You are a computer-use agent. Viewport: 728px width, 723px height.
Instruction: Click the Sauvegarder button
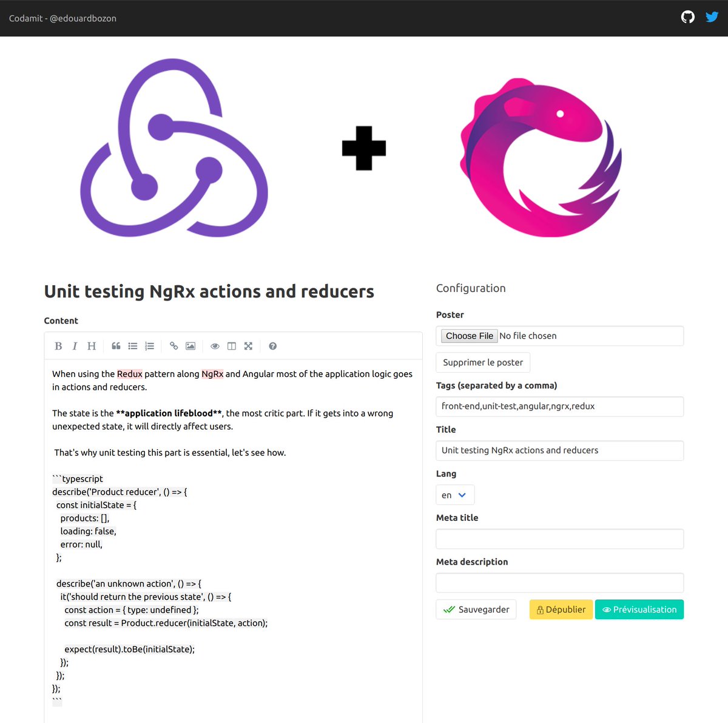point(476,609)
